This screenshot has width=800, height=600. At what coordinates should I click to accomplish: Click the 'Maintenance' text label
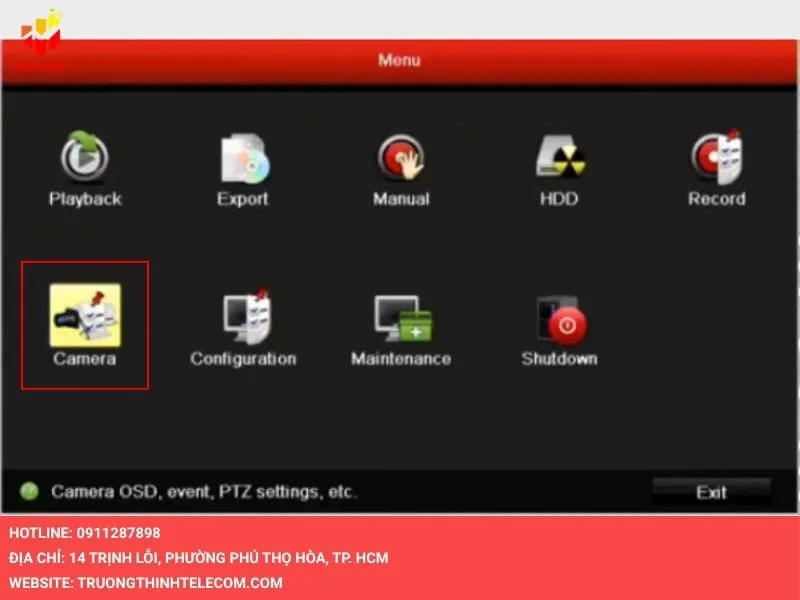click(401, 358)
